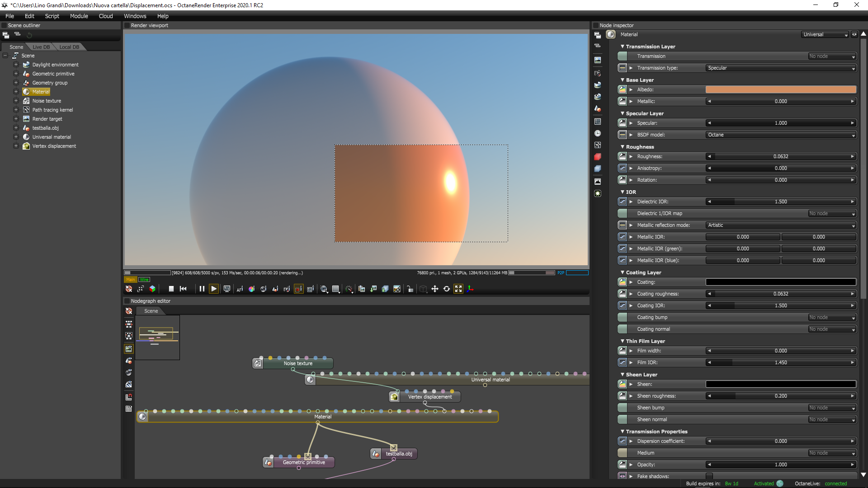Enable the Fake shadows checkbox

pyautogui.click(x=709, y=476)
